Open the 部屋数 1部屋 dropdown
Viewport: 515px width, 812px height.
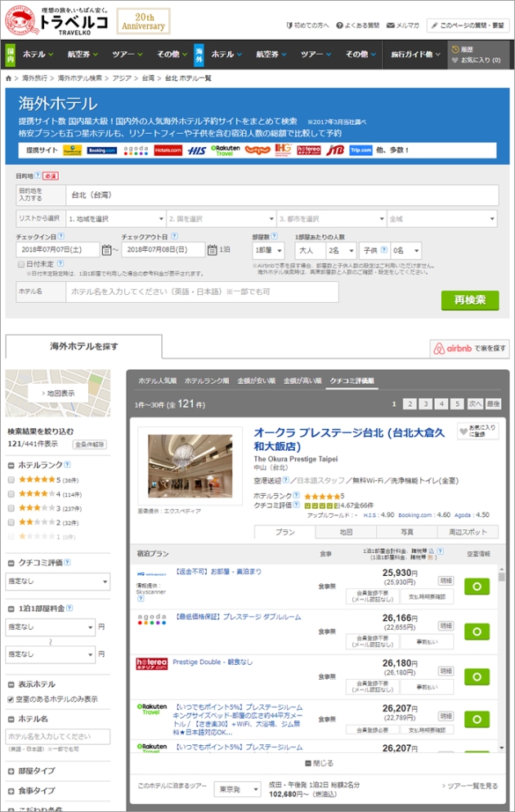(x=268, y=251)
